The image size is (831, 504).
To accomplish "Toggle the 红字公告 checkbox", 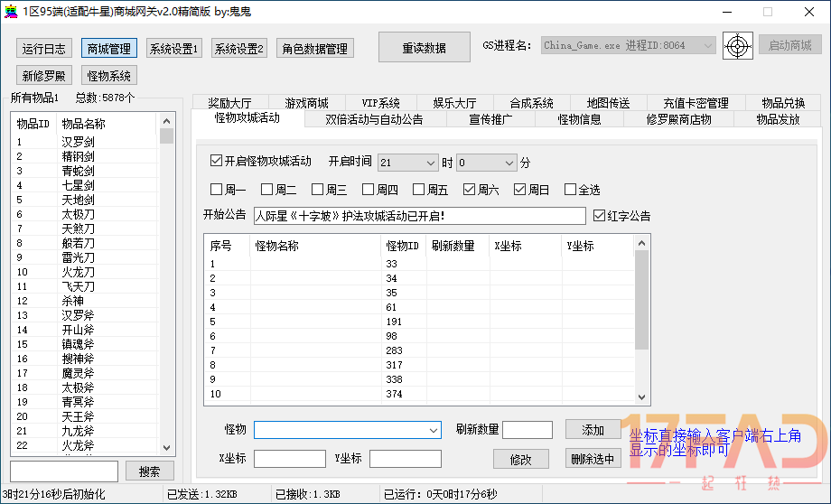I will 599,216.
